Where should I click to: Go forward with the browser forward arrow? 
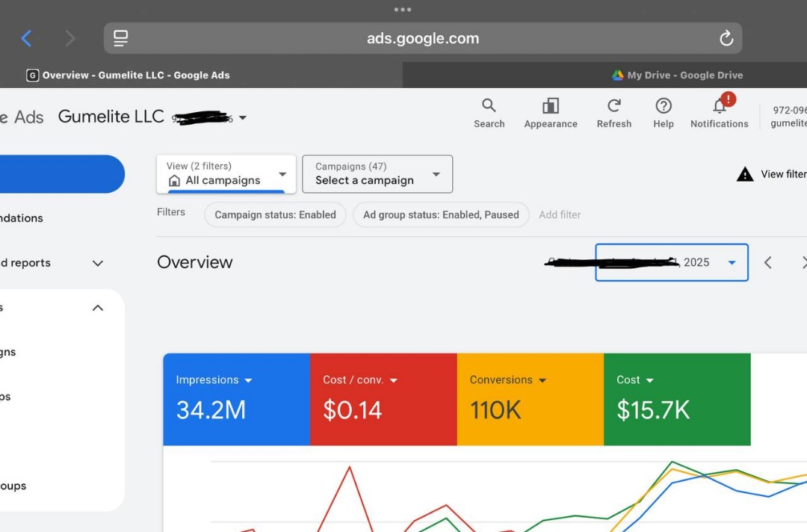pyautogui.click(x=70, y=38)
